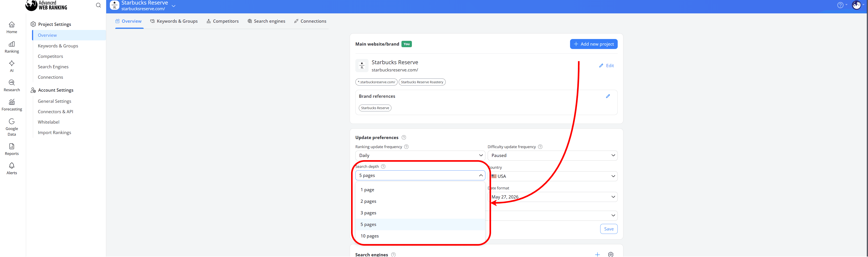868x257 pixels.
Task: Open the Alerts bell icon
Action: [12, 165]
